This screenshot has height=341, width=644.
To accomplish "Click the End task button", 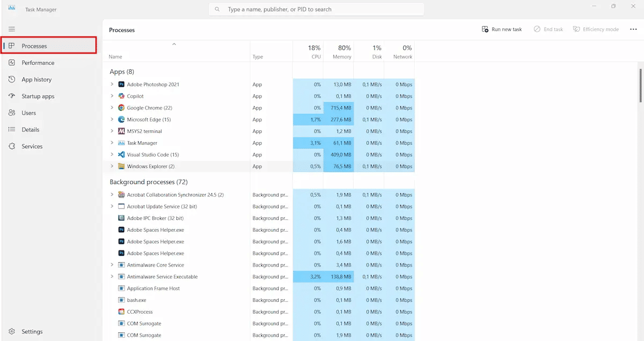I will [548, 29].
